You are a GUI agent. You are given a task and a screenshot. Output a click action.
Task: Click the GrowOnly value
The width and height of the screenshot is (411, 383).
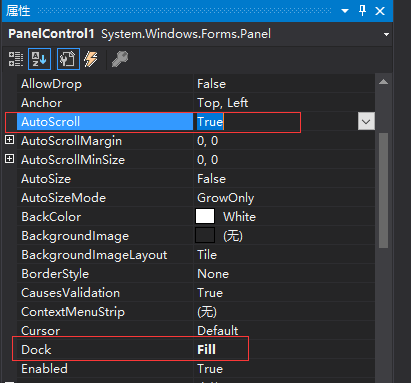(x=225, y=198)
